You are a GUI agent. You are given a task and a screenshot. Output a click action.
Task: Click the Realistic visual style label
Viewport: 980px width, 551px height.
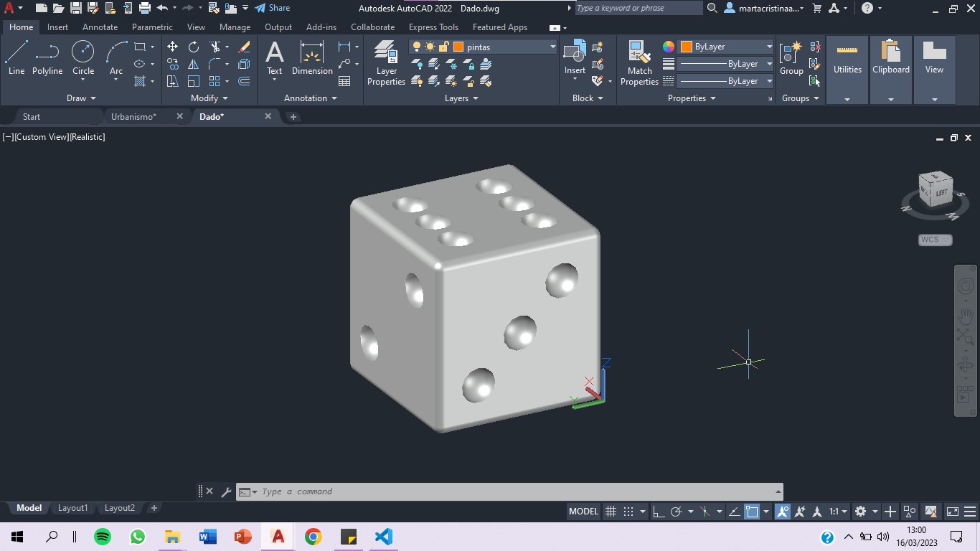click(87, 137)
